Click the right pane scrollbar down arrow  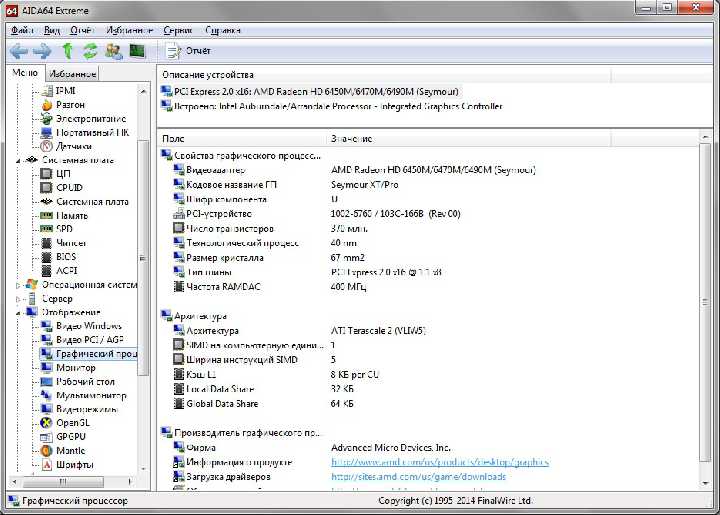click(x=706, y=483)
